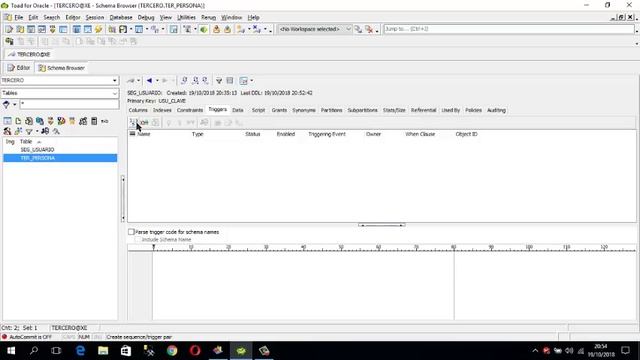Click the AutoCommit is OFF status indicator

[x=27, y=337]
